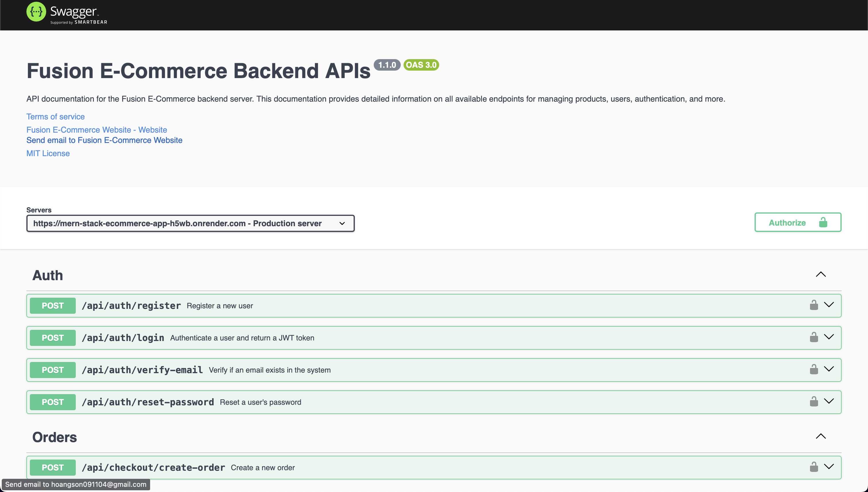Open the MIT License page
Screen dimensions: 868x492
(x=48, y=153)
